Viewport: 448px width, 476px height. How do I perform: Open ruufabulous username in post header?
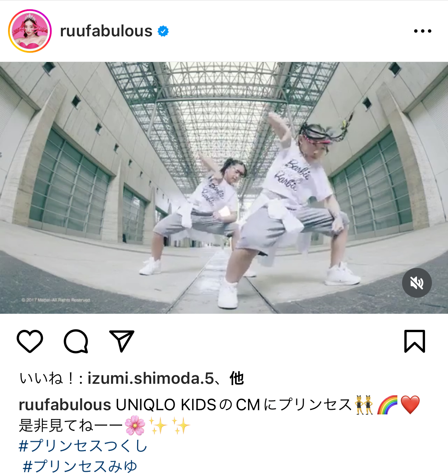[x=106, y=31]
